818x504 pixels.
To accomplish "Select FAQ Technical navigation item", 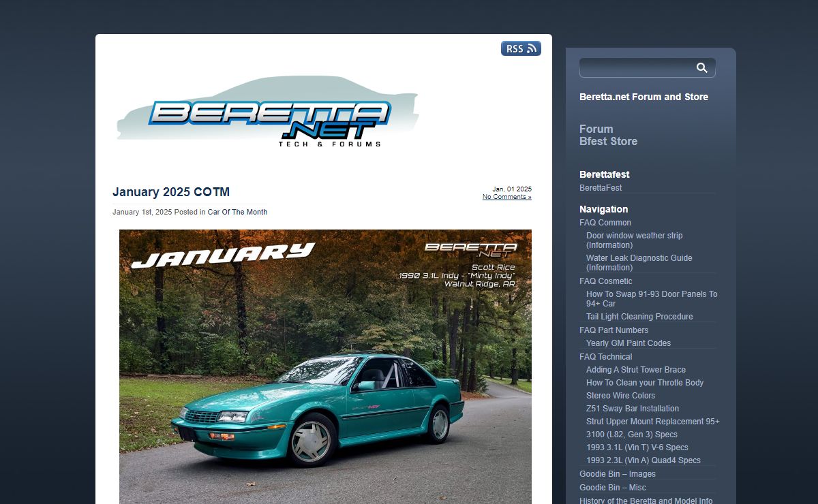I will click(606, 357).
